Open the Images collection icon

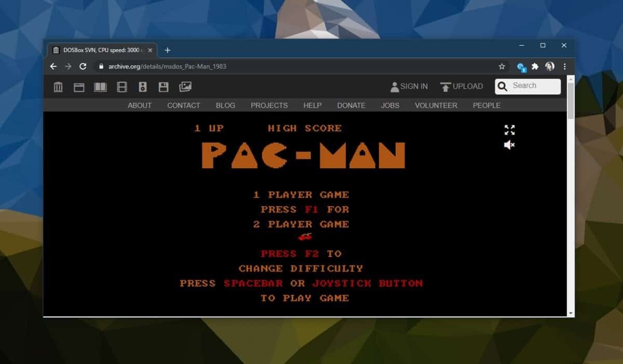[x=184, y=87]
